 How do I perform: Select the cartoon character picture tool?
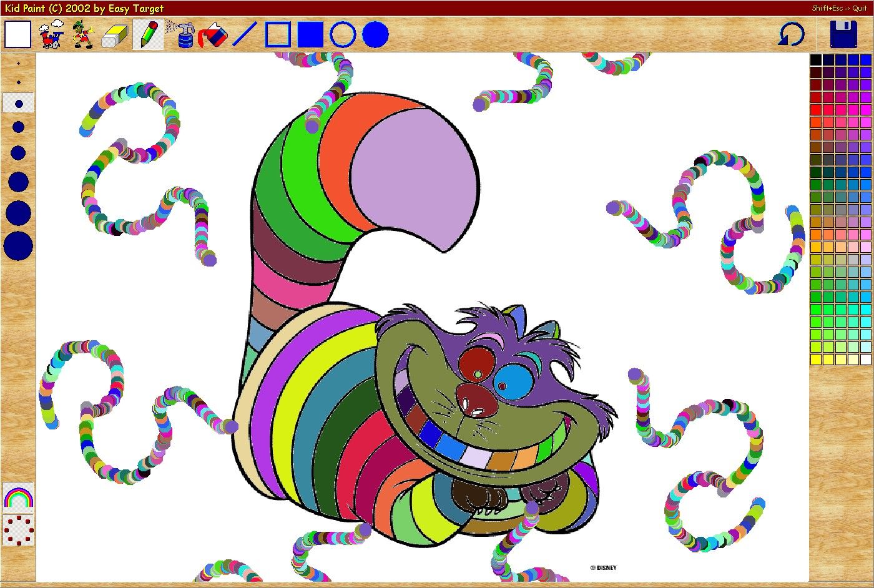tap(82, 34)
